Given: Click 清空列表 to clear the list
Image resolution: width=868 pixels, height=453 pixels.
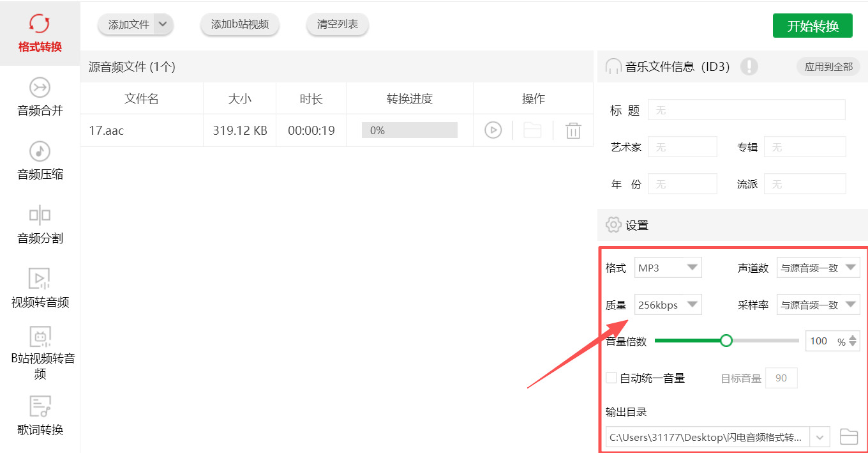Looking at the screenshot, I should click(x=338, y=24).
